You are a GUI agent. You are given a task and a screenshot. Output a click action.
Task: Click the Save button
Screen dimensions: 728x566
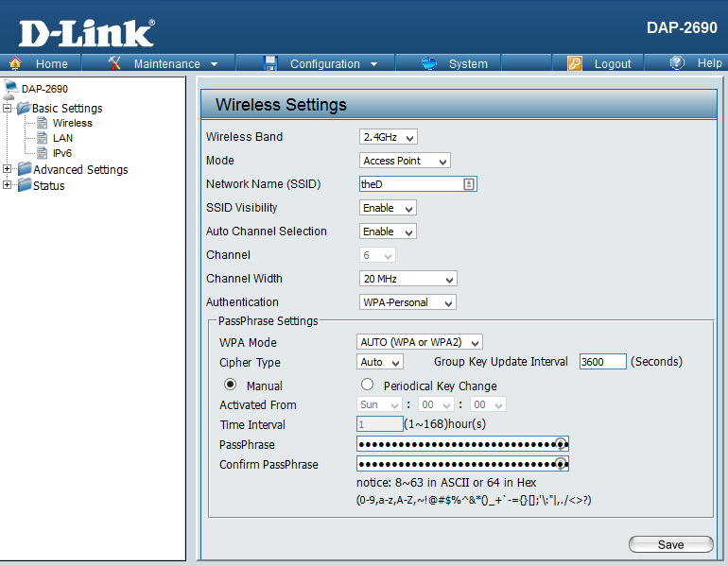pos(671,544)
